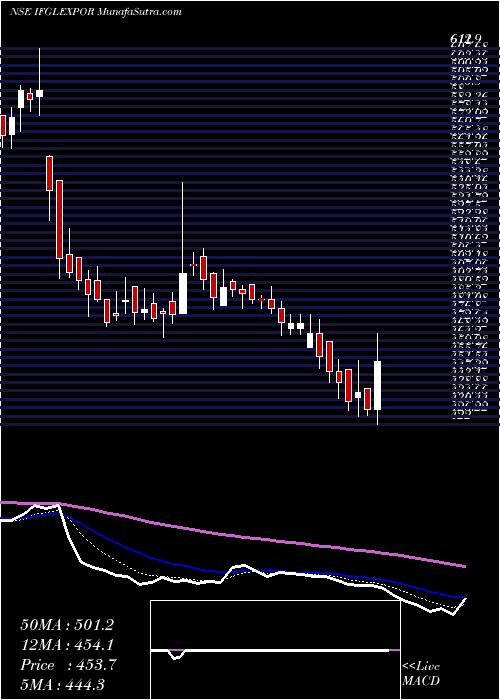Image resolution: width=500 pixels, height=700 pixels.
Task: Click the 5MA : 444.3 value
Action: coord(62,684)
